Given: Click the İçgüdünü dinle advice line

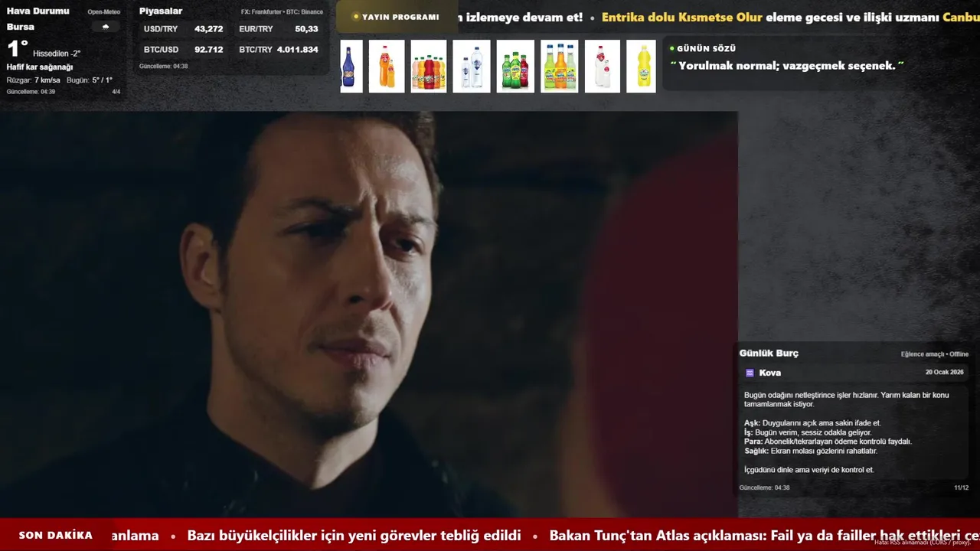Looking at the screenshot, I should [809, 470].
